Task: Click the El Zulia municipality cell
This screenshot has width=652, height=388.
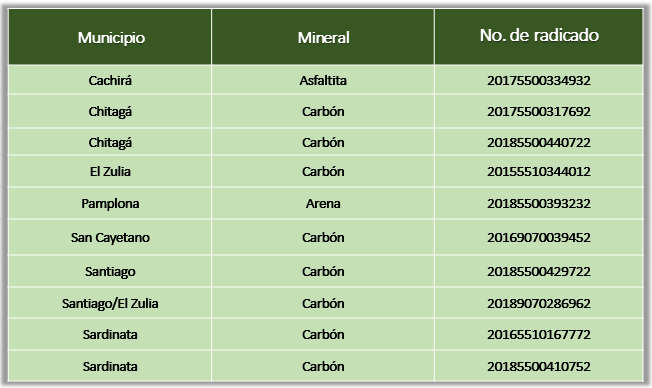Action: pos(110,171)
